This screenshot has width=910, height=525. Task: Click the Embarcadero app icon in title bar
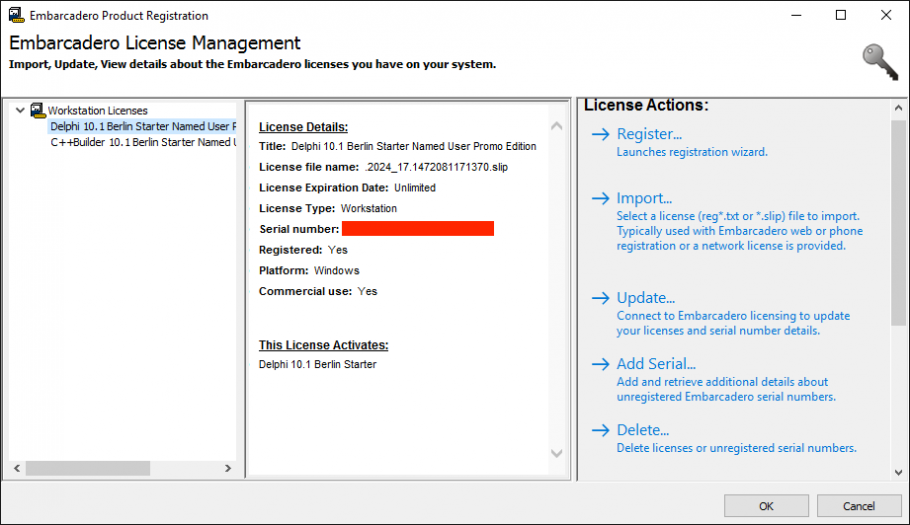coord(16,15)
